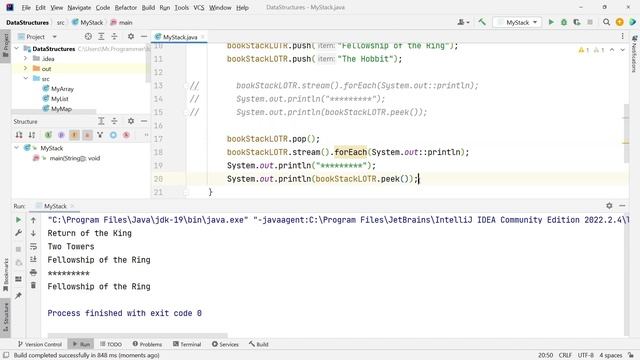Expand the .idea folder
640x360 pixels.
tap(25, 58)
